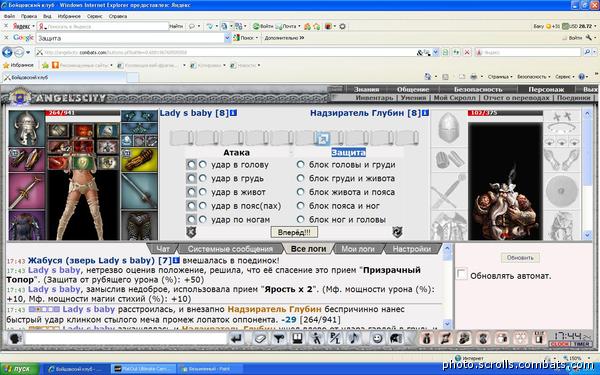
Task: Select attack option удар в голову
Action: (202, 165)
